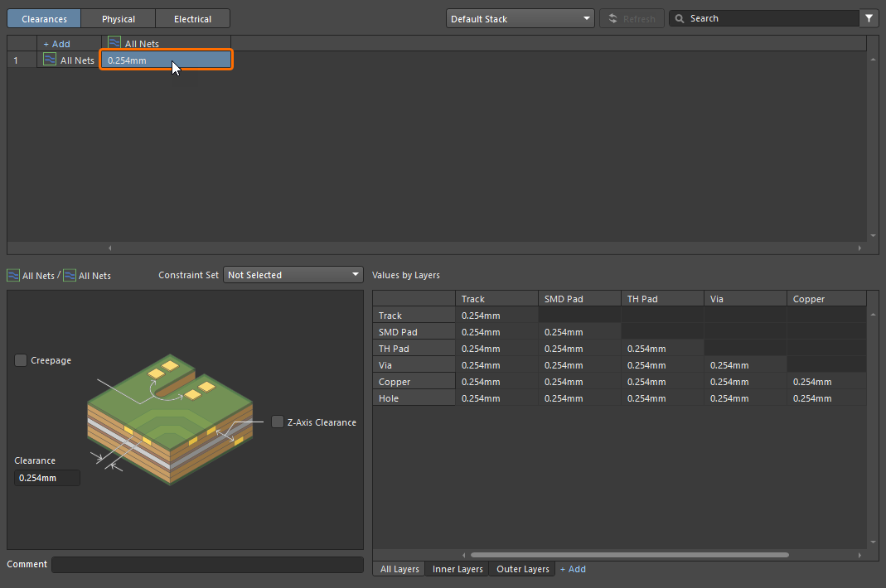The height and width of the screenshot is (588, 886).
Task: Click the first All Nets icon above Creepage
Action: pos(13,276)
